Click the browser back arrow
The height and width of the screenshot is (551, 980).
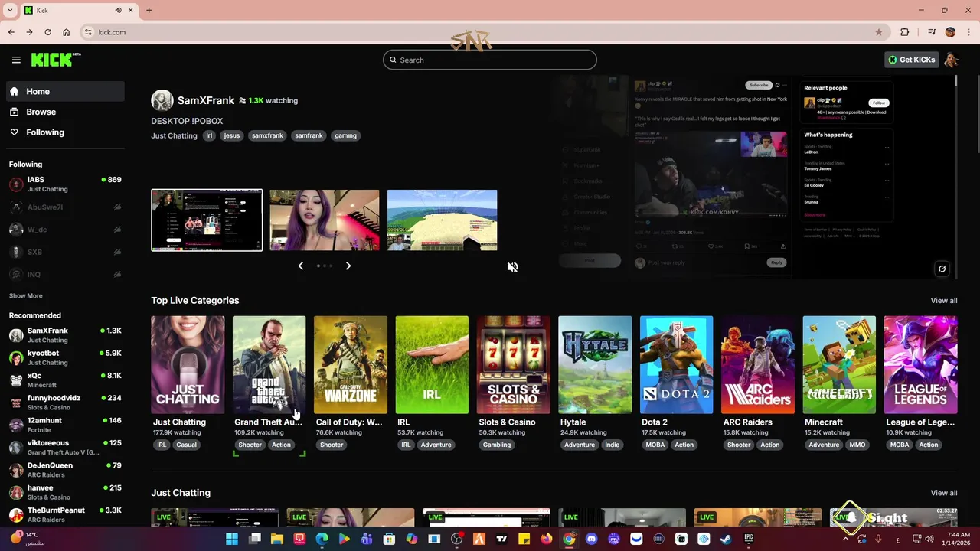(x=11, y=32)
